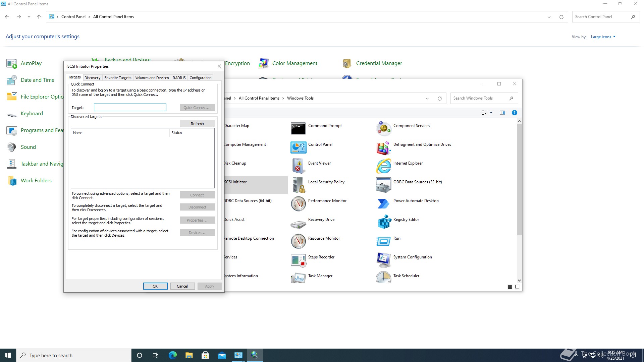
Task: Open Power Automate Desktop icon
Action: (383, 203)
